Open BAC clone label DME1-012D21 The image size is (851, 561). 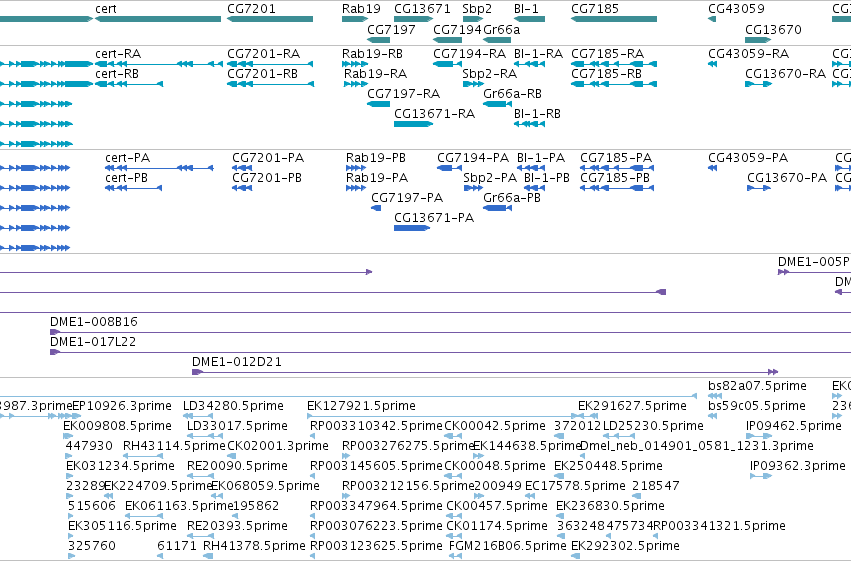point(237,362)
